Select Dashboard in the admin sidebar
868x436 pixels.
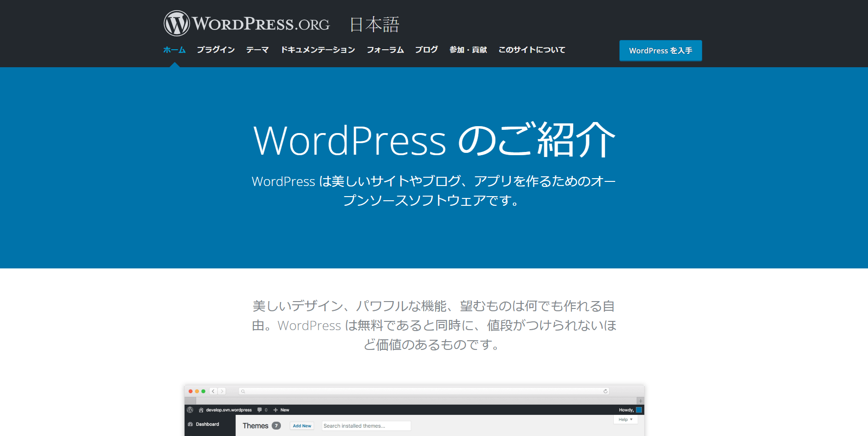208,424
